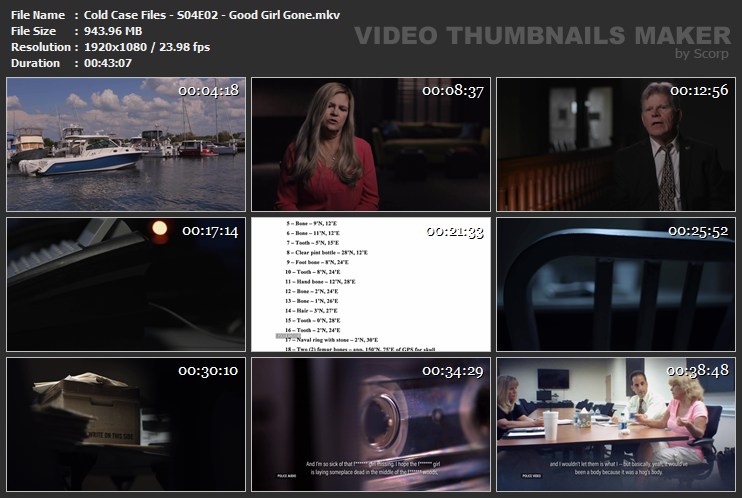Click the resolution value 1920x1080 / 23.98 fps
The height and width of the screenshot is (498, 742).
point(147,47)
